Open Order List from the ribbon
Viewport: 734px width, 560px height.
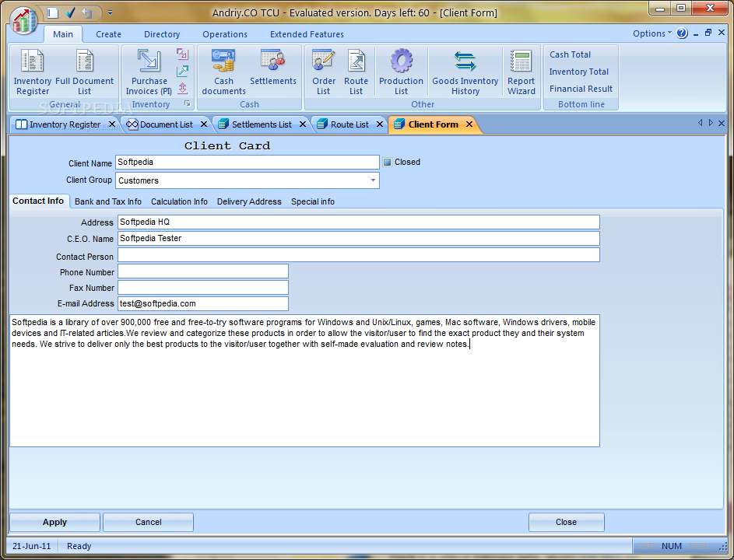tap(324, 72)
